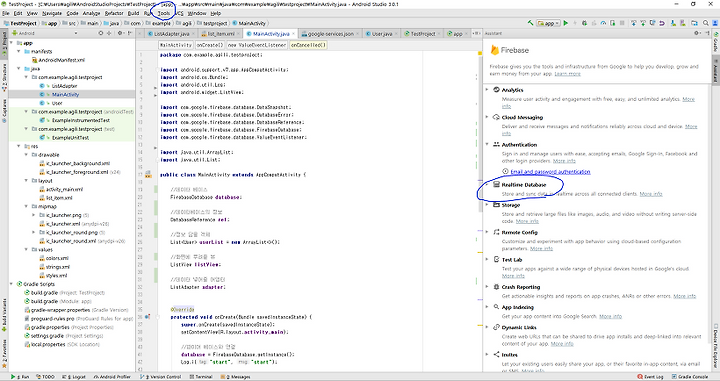This screenshot has height=381, width=720.
Task: Open the Project panel gear settings icon
Action: pos(120,33)
